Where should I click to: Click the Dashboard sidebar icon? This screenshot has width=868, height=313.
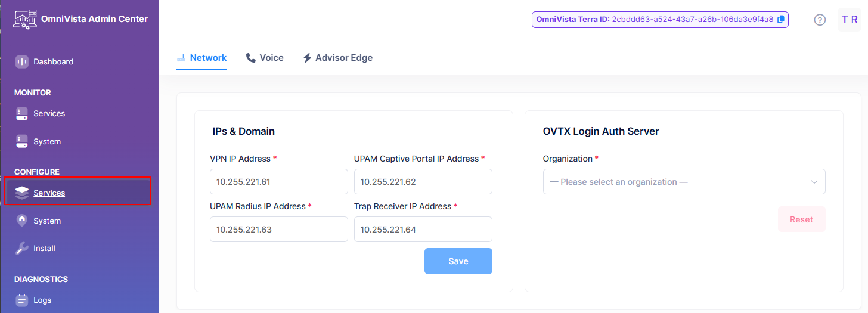coord(22,61)
